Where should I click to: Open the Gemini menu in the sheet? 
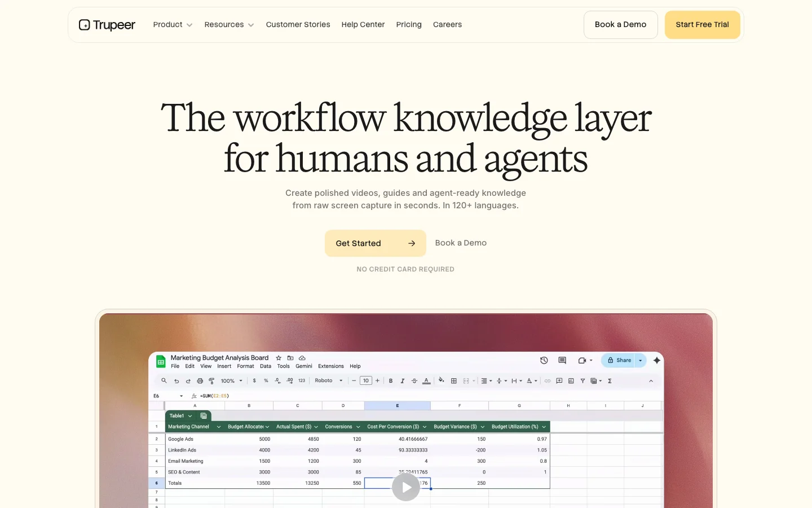304,366
